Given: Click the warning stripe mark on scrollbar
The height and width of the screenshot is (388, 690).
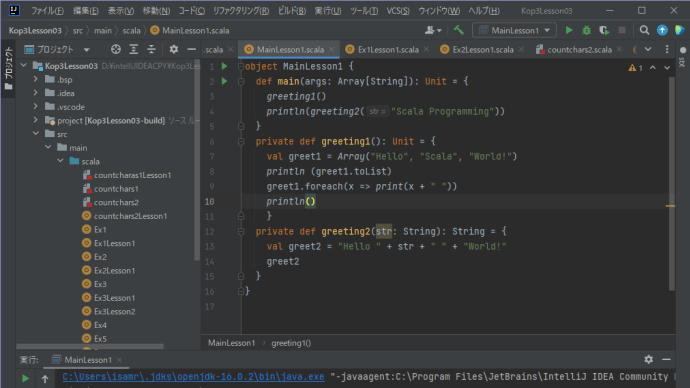Looking at the screenshot, I should tap(670, 206).
